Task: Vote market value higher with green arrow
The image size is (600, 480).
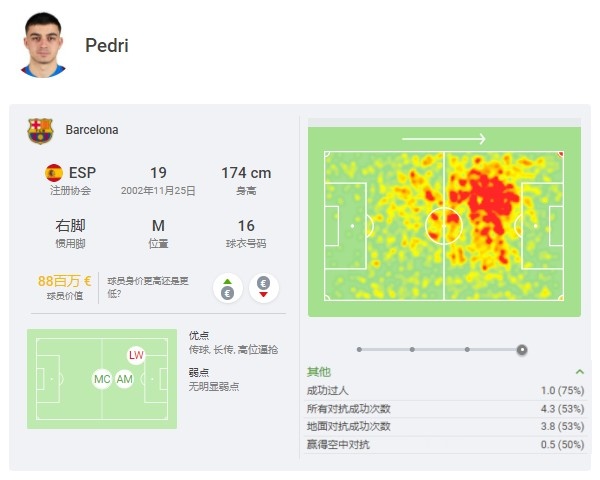Action: coord(227,288)
